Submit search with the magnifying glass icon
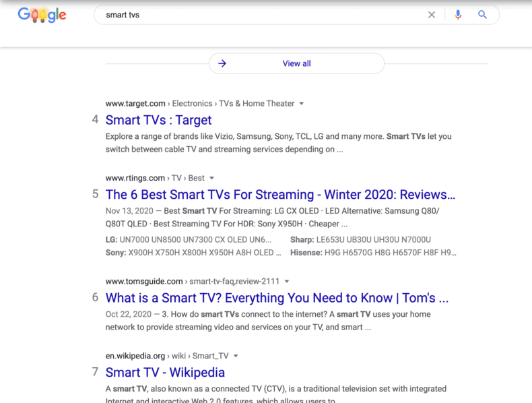 coord(482,15)
